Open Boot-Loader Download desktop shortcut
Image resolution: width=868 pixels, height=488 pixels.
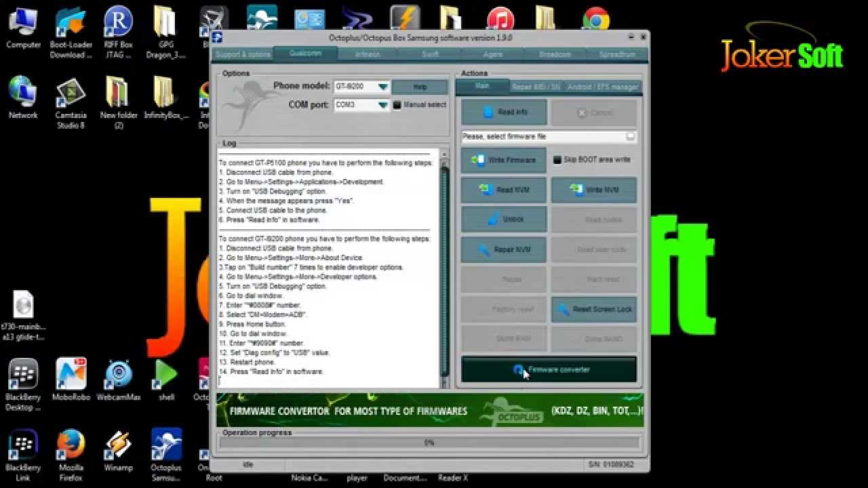point(71,33)
